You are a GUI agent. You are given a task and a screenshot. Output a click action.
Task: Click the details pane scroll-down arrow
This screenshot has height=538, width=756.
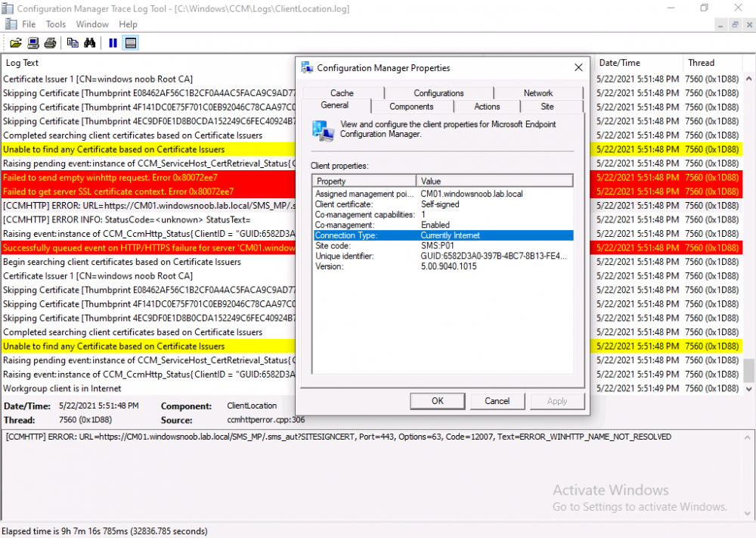click(x=748, y=513)
